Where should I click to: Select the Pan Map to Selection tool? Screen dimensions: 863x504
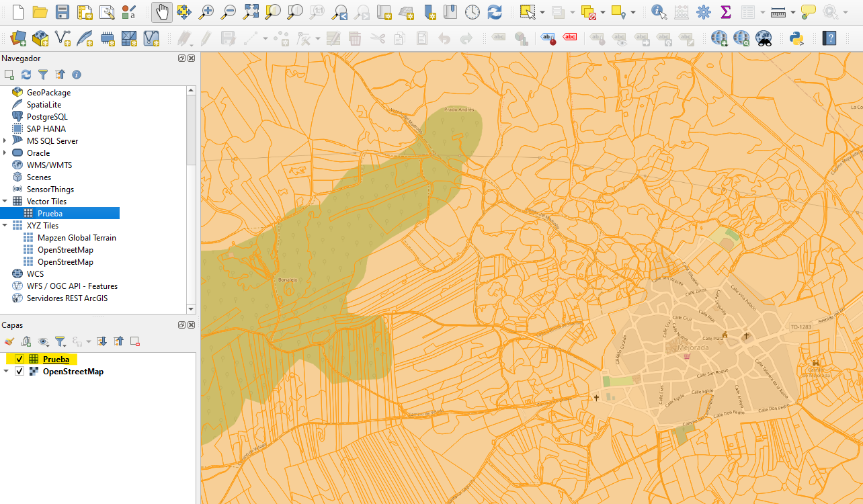click(x=184, y=11)
